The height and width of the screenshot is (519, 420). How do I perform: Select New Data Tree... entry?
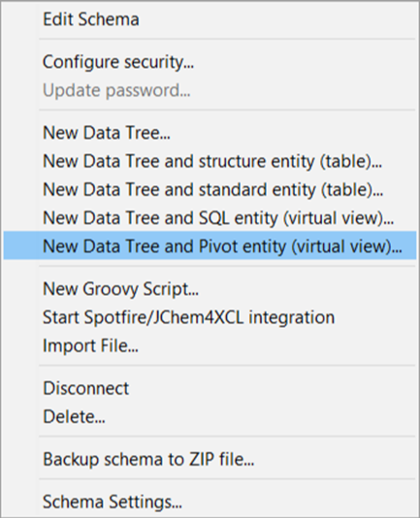(210, 133)
